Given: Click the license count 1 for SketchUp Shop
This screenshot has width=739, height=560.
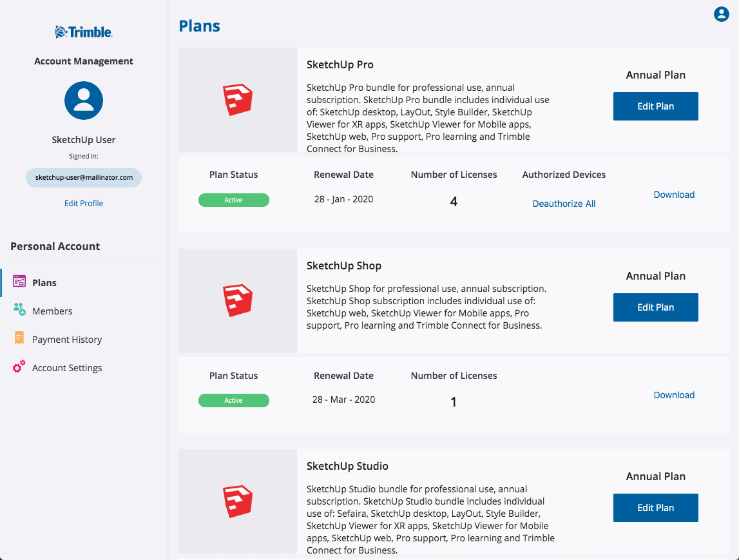Looking at the screenshot, I should pos(454,402).
